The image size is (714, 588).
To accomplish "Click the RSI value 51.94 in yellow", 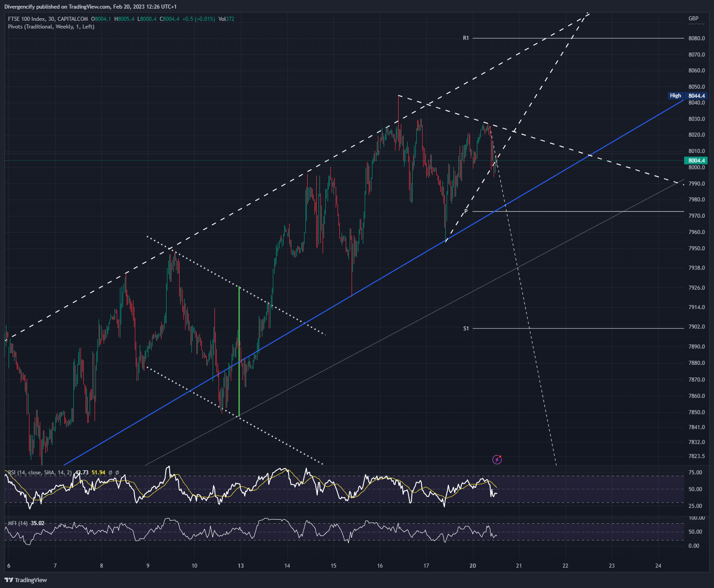I will (x=98, y=473).
